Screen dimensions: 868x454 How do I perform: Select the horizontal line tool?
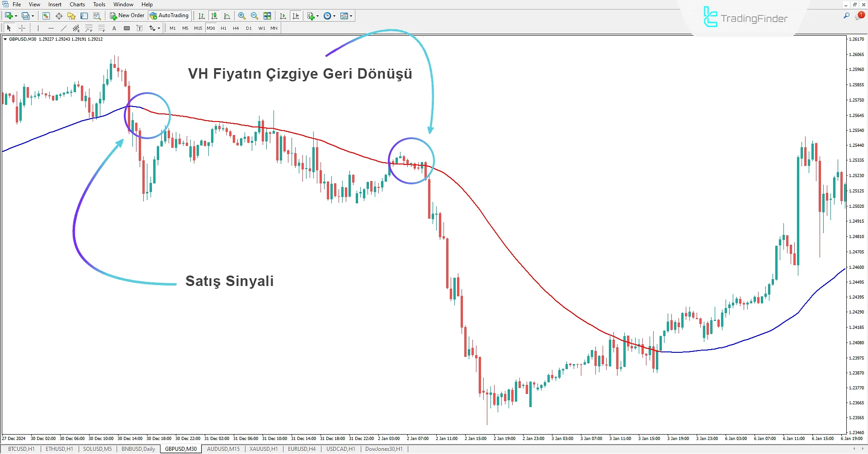click(51, 28)
